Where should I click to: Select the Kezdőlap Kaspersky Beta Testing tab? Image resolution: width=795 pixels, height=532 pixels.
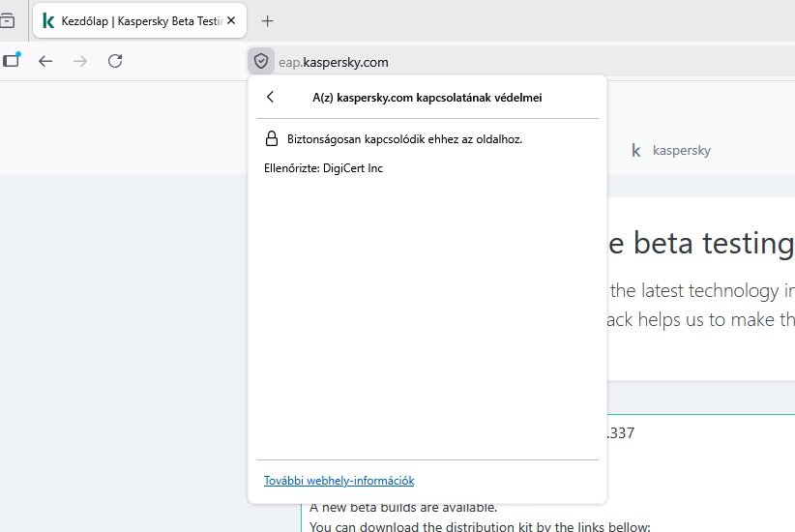139,20
